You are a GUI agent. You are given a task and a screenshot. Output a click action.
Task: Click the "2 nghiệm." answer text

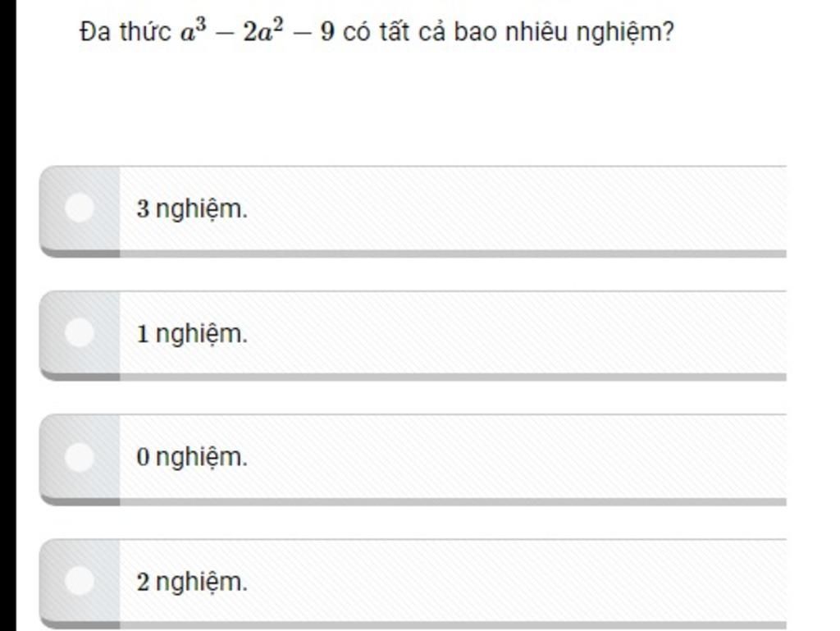click(x=192, y=583)
